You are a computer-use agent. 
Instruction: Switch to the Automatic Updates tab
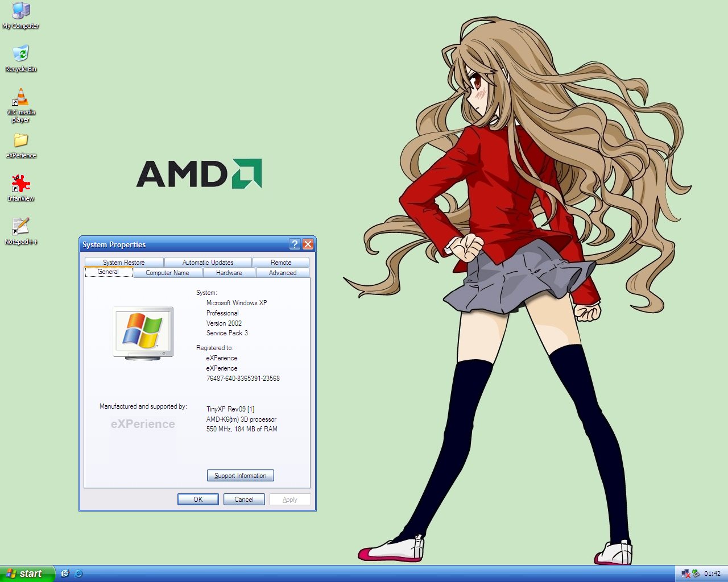pos(208,263)
